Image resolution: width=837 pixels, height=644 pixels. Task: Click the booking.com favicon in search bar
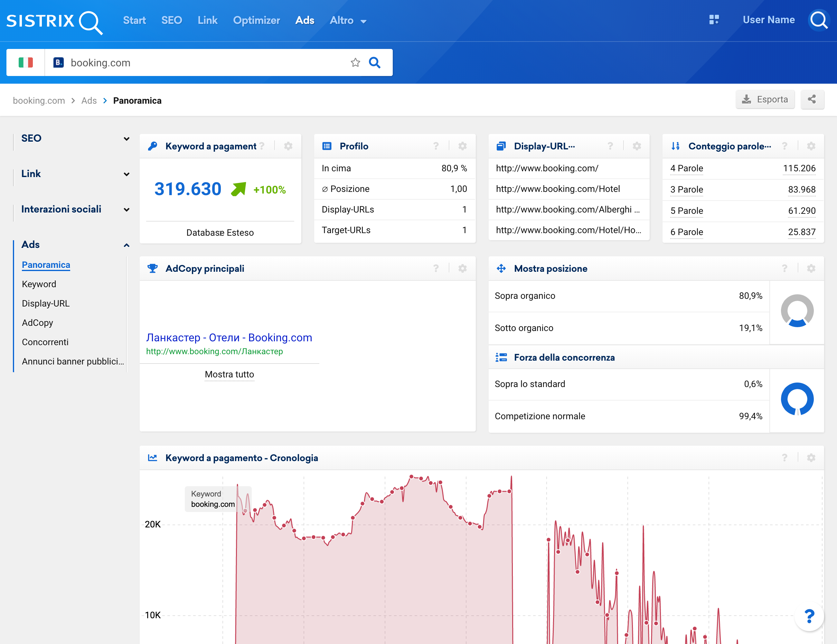pyautogui.click(x=58, y=62)
